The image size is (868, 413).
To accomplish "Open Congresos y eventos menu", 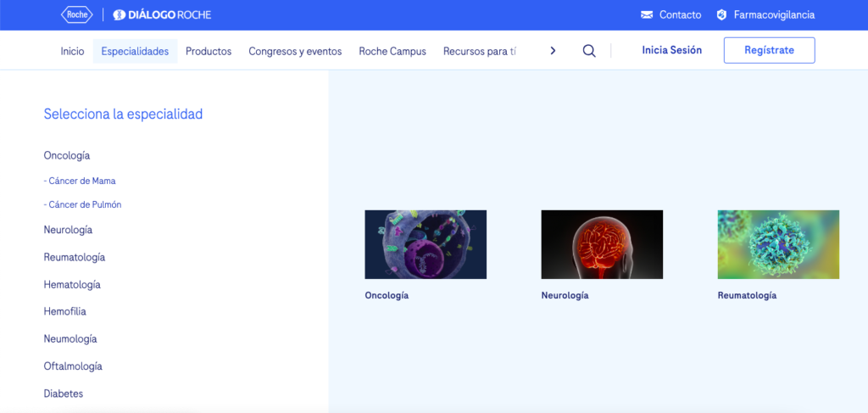I will coord(295,51).
